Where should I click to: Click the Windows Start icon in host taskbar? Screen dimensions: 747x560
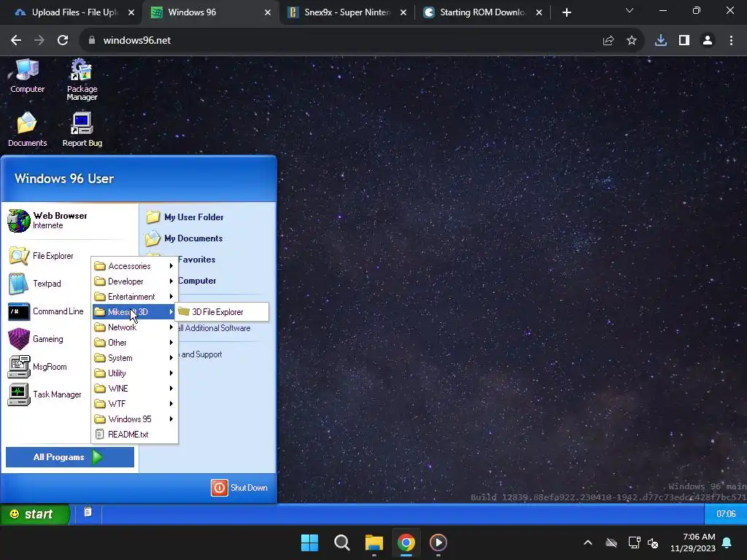[x=309, y=542]
